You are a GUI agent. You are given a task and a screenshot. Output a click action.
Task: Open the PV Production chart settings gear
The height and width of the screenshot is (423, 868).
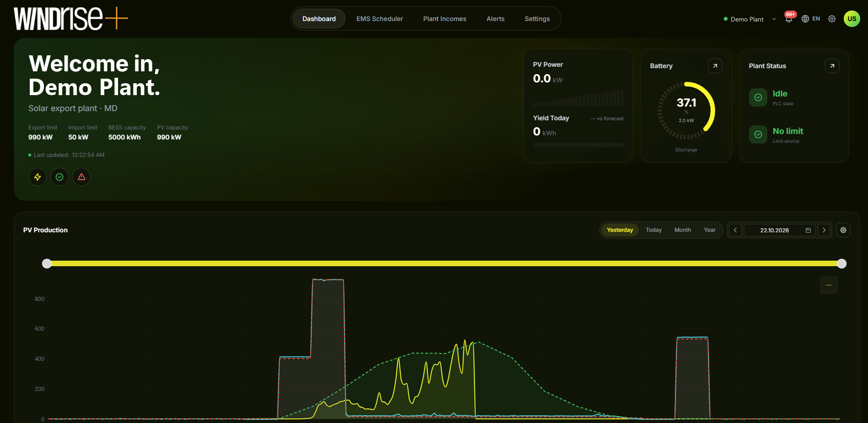tap(843, 230)
